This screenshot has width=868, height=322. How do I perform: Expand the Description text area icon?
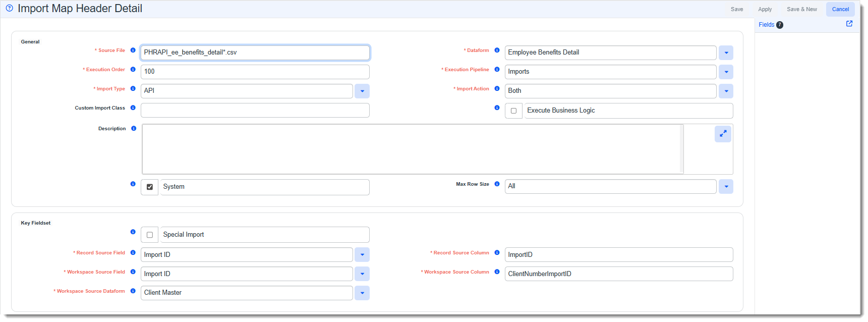pos(723,134)
